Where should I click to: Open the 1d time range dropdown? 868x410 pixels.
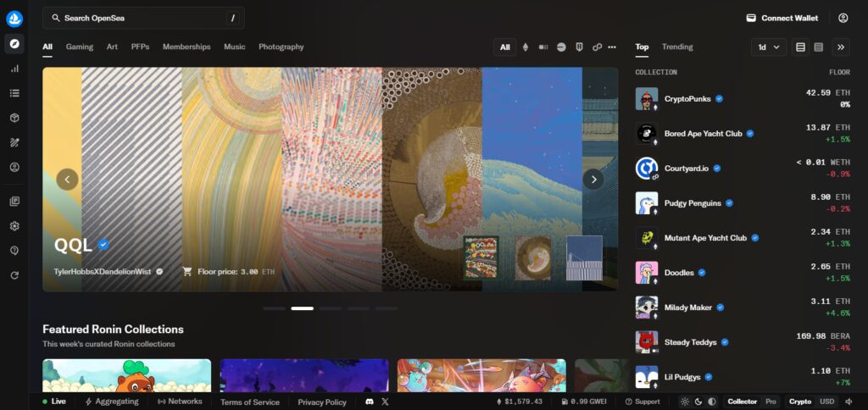[769, 47]
